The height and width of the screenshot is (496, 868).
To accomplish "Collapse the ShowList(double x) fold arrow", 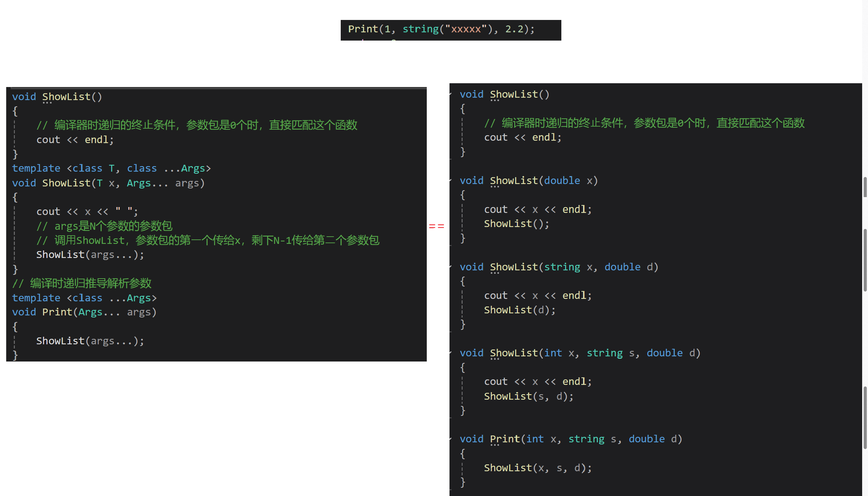I will coord(451,180).
